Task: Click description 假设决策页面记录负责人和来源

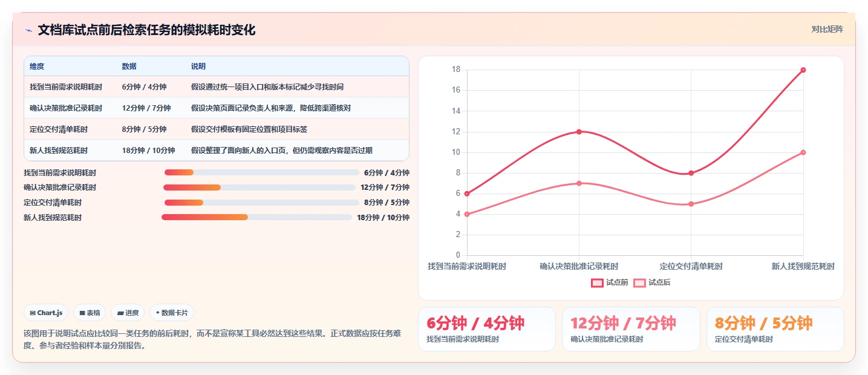Action: click(271, 108)
